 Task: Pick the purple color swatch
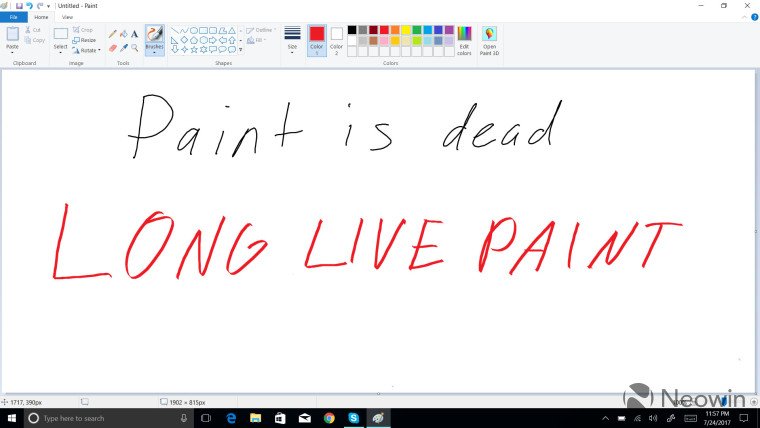pyautogui.click(x=449, y=30)
